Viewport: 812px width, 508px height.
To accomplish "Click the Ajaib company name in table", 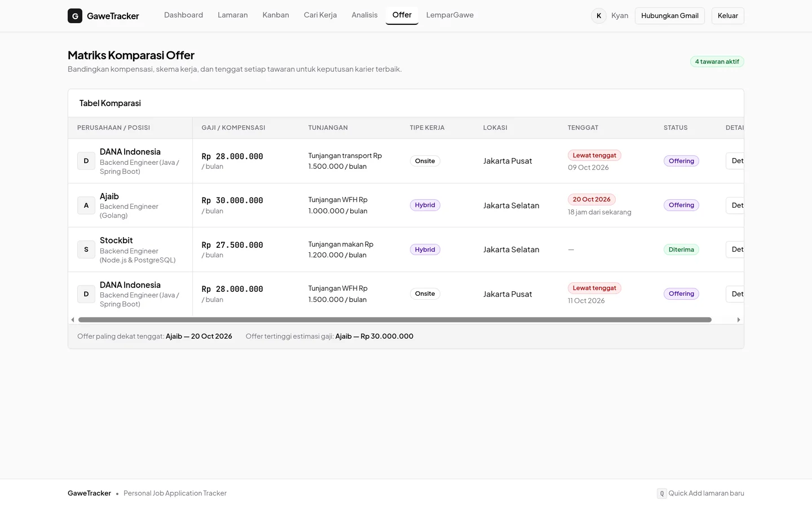I will pos(109,196).
